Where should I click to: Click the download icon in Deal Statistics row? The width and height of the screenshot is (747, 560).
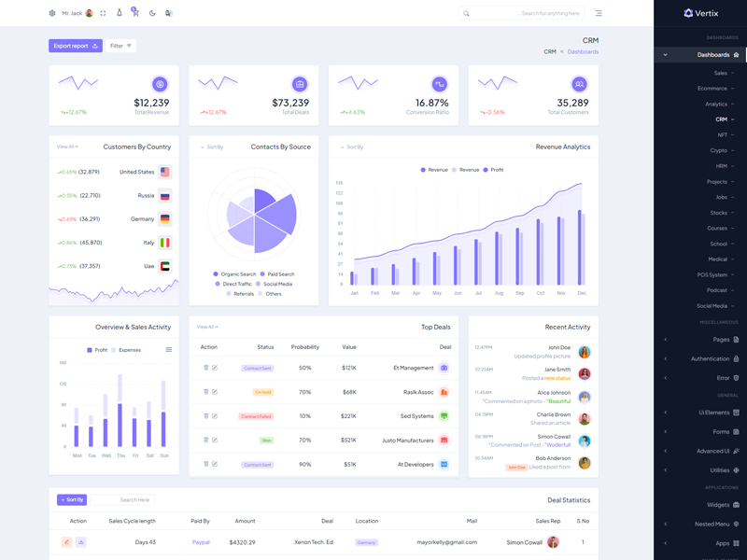tap(81, 542)
